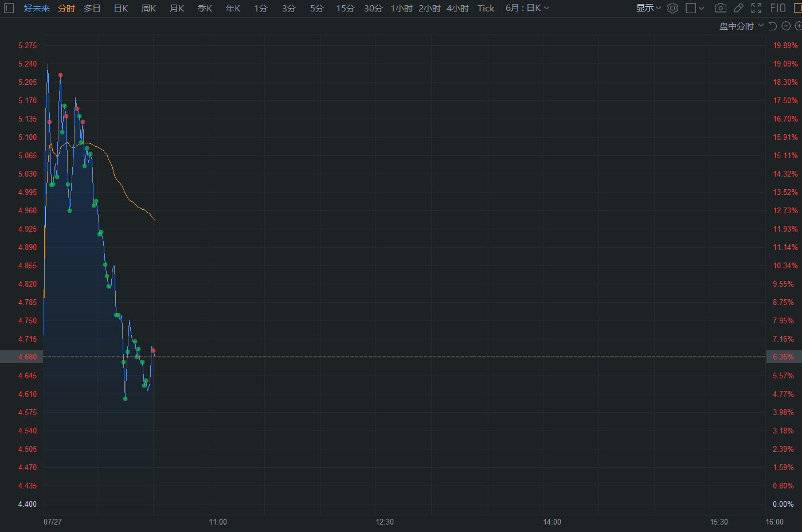Image resolution: width=802 pixels, height=532 pixels.
Task: Click the 15:30 time label
Action: pyautogui.click(x=719, y=522)
